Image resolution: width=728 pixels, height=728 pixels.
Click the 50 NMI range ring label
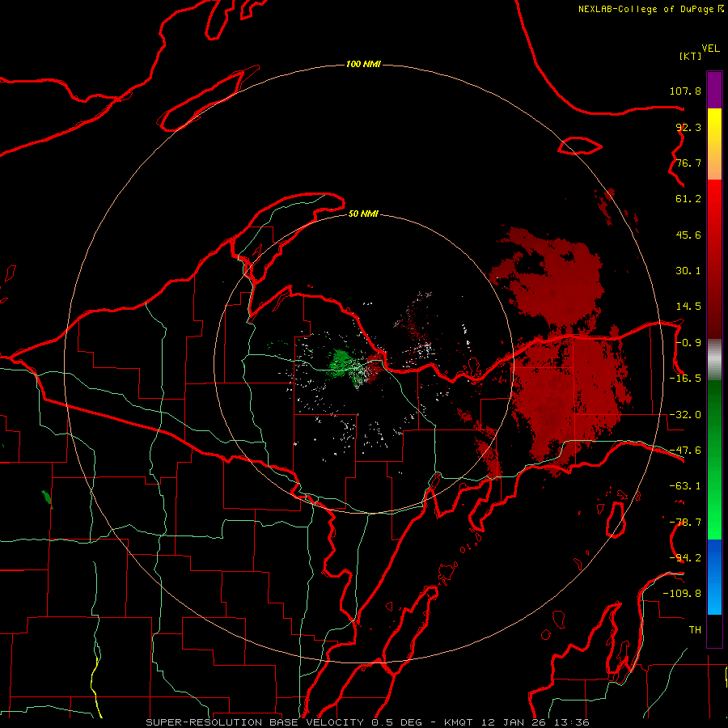click(363, 214)
